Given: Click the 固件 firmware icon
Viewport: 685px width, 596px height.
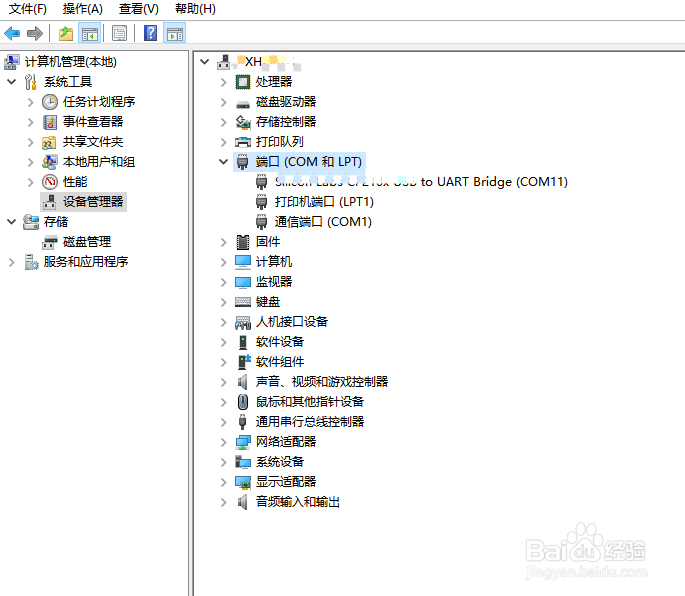Looking at the screenshot, I should click(243, 242).
